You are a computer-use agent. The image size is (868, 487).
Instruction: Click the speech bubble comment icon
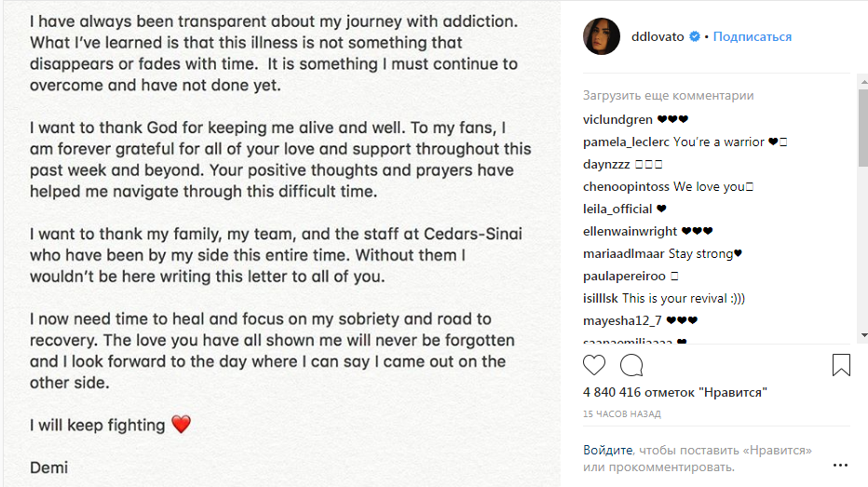[631, 365]
